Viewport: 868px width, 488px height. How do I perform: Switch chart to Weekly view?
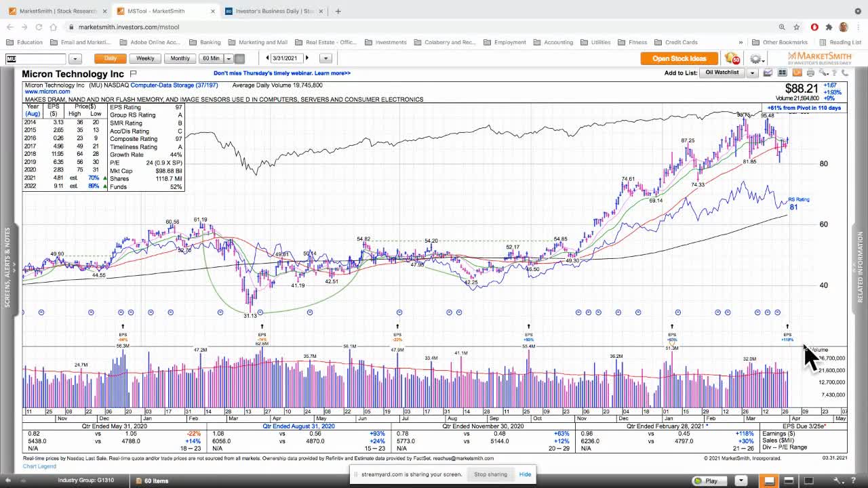pyautogui.click(x=145, y=58)
